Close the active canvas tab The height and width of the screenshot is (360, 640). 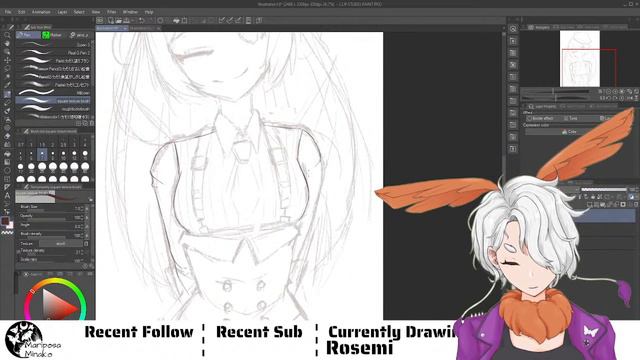pyautogui.click(x=125, y=28)
